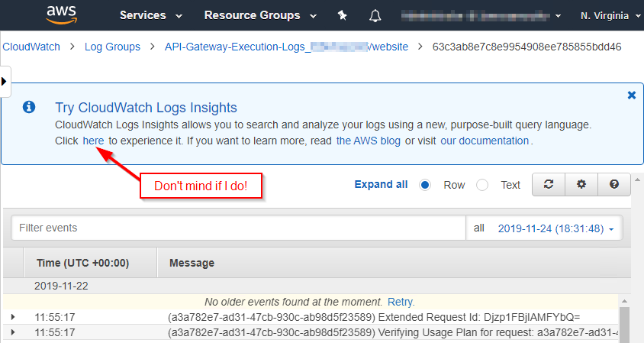Screen dimensions: 644x343
Task: Click the refresh log events icon
Action: [x=549, y=184]
